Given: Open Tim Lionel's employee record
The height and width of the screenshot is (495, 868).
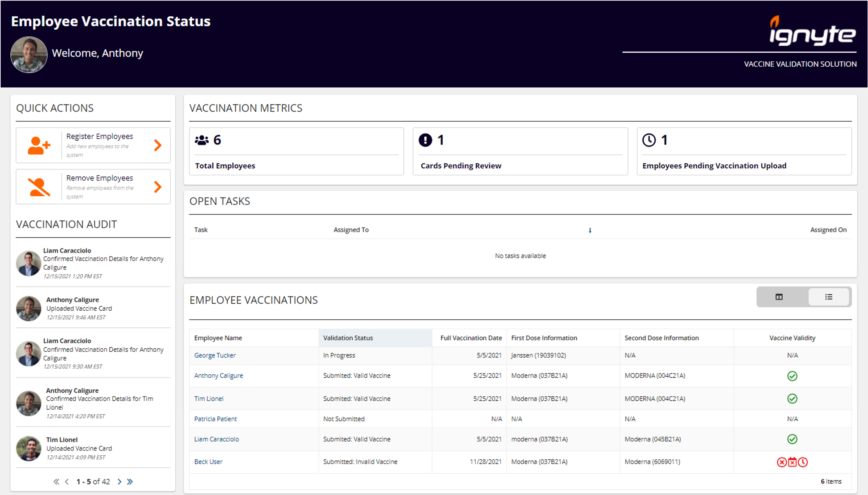Looking at the screenshot, I should [x=208, y=398].
